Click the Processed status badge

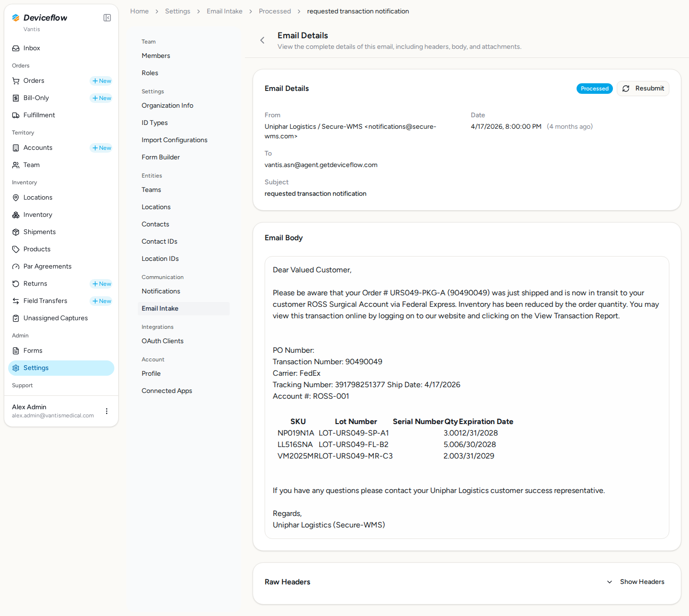click(595, 89)
